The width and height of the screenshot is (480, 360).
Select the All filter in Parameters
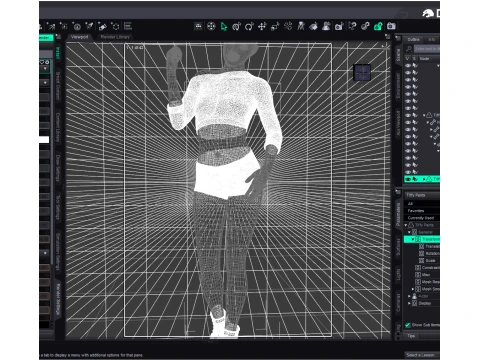tap(422, 203)
